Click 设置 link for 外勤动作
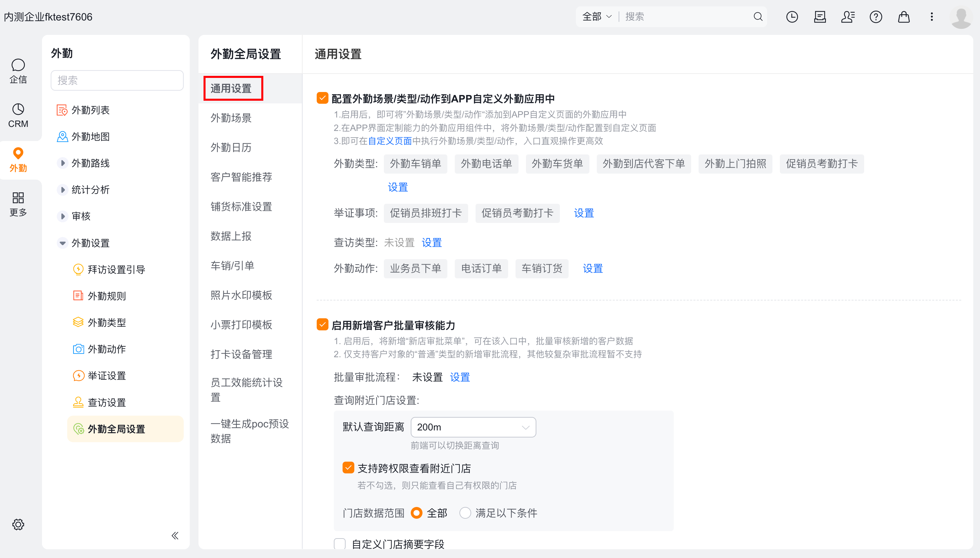The height and width of the screenshot is (558, 980). click(x=592, y=268)
